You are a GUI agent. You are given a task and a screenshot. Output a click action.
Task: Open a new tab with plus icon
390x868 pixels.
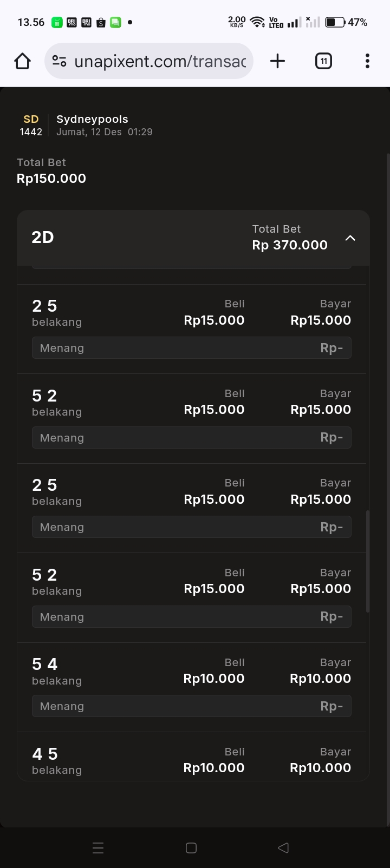coord(277,61)
